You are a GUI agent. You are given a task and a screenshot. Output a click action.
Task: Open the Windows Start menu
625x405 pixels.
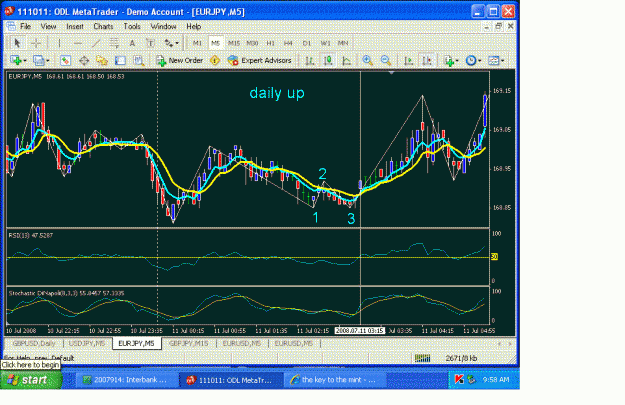tap(31, 380)
